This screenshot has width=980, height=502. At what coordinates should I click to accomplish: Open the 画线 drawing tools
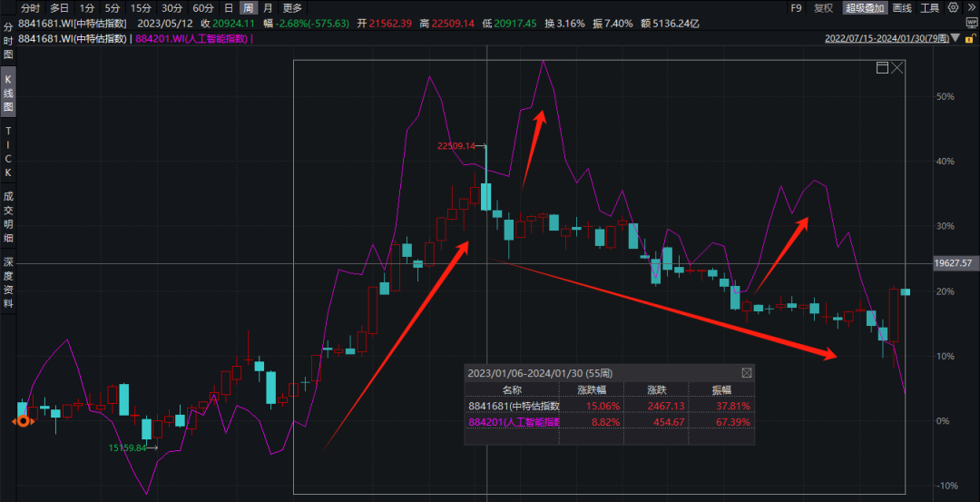pyautogui.click(x=902, y=8)
